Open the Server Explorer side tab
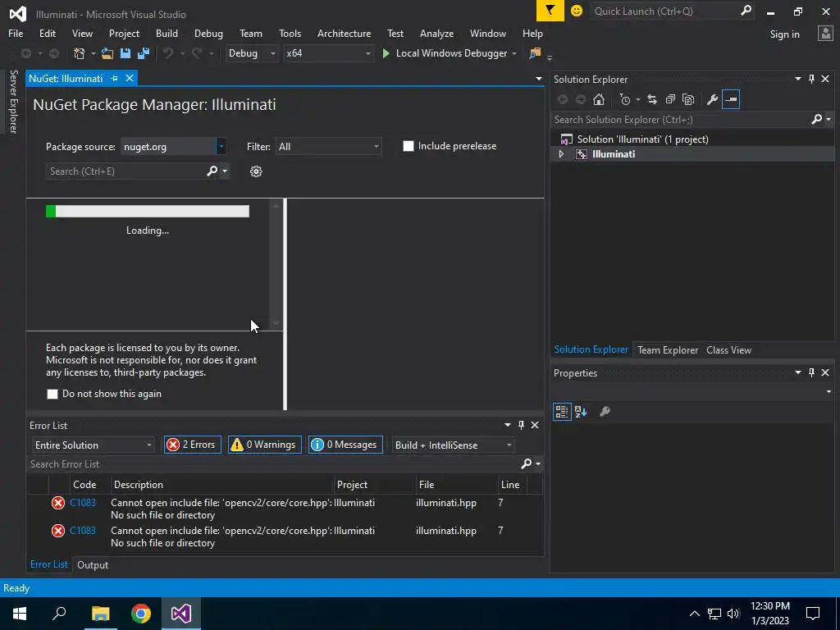Screen dimensions: 840x630 tap(13, 102)
